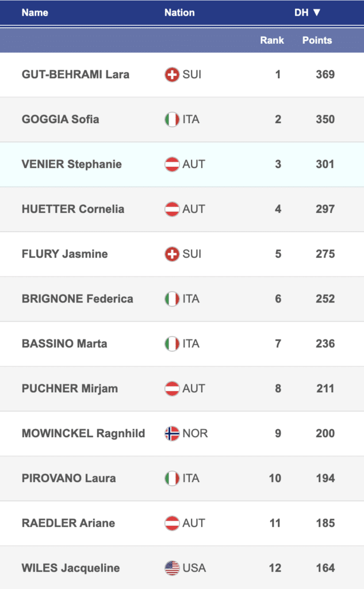Open athlete BRIGNONE Federica
Viewport: 364px width, 589px height.
(x=77, y=299)
